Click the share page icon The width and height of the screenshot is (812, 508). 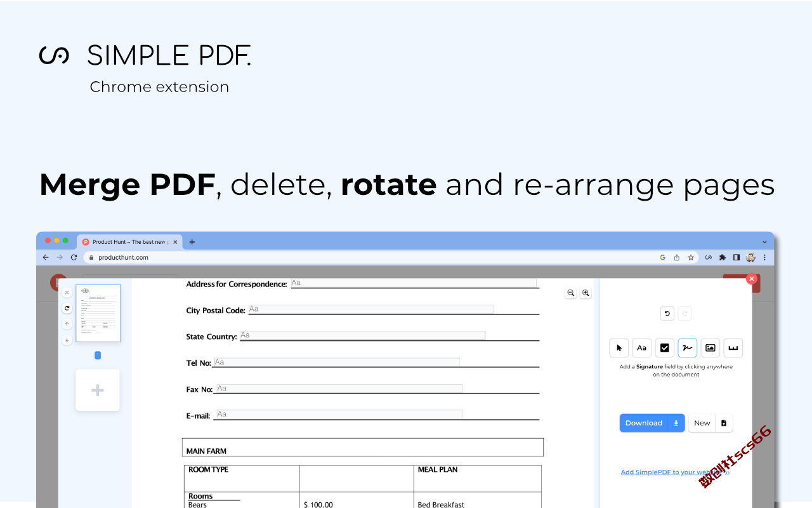point(676,257)
